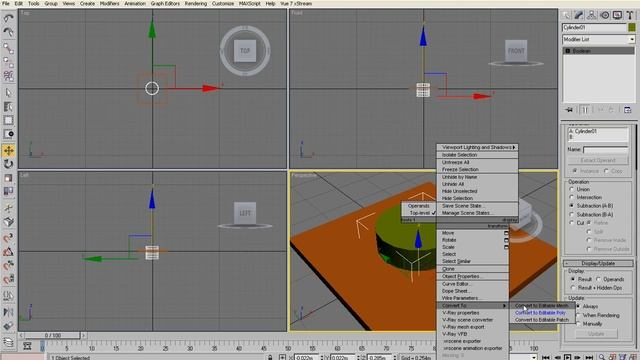Click the Go to End playback button
Image resolution: width=640 pixels, height=360 pixels.
point(589,357)
